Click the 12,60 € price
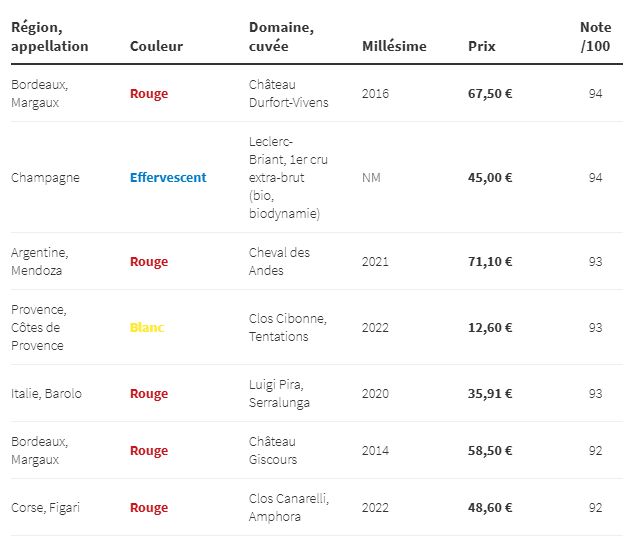Screen dimensions: 623x536 click(x=490, y=328)
